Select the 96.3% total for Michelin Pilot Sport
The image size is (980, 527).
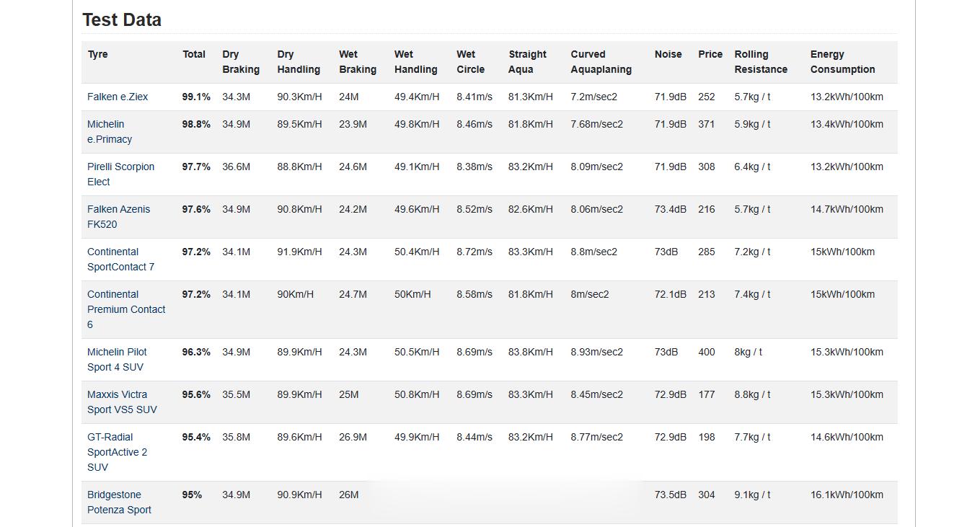[x=196, y=352]
